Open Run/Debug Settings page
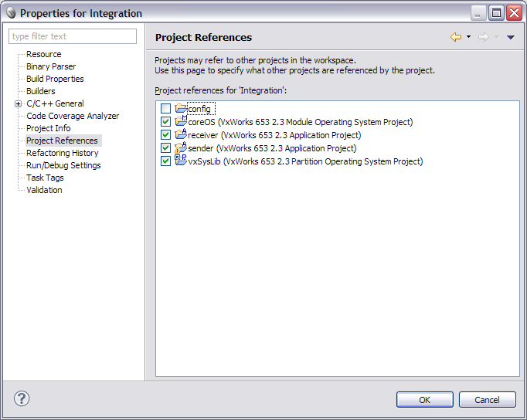This screenshot has height=420, width=527. (63, 165)
